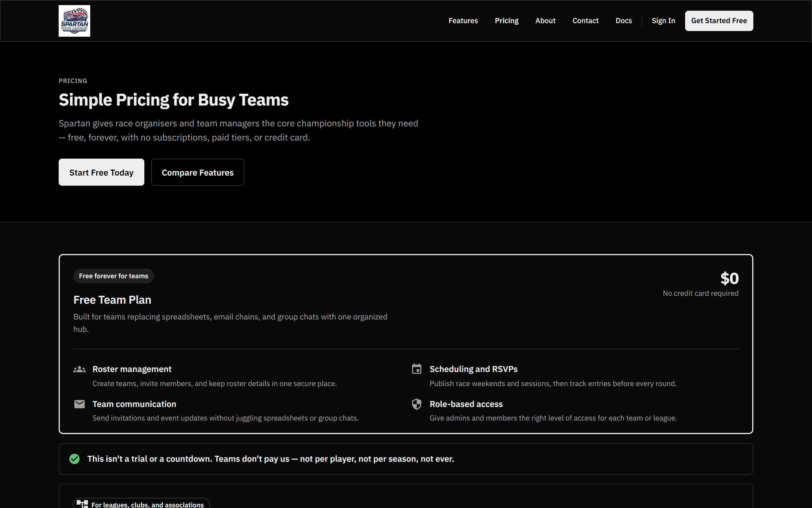Go to Pricing in the navigation
Viewport: 812px width, 508px height.
[507, 21]
